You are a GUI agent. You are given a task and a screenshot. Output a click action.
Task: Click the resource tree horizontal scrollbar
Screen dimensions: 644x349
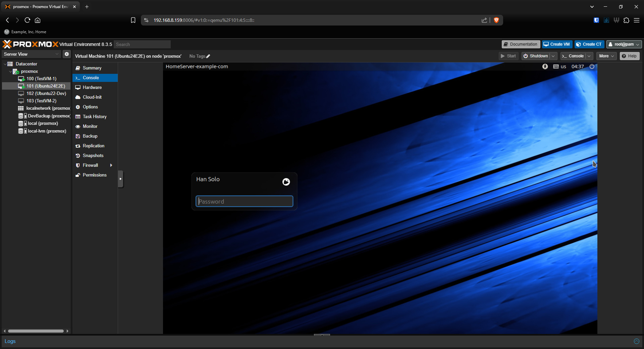[x=36, y=331]
